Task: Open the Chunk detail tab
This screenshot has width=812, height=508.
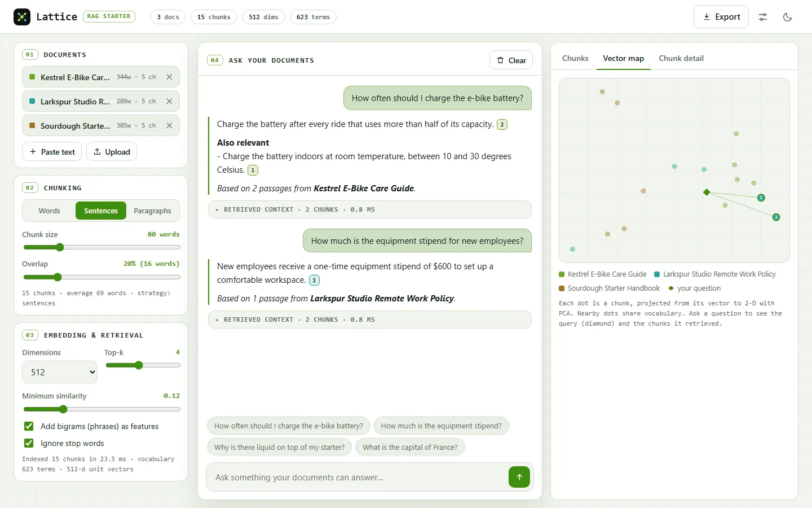Action: 681,58
